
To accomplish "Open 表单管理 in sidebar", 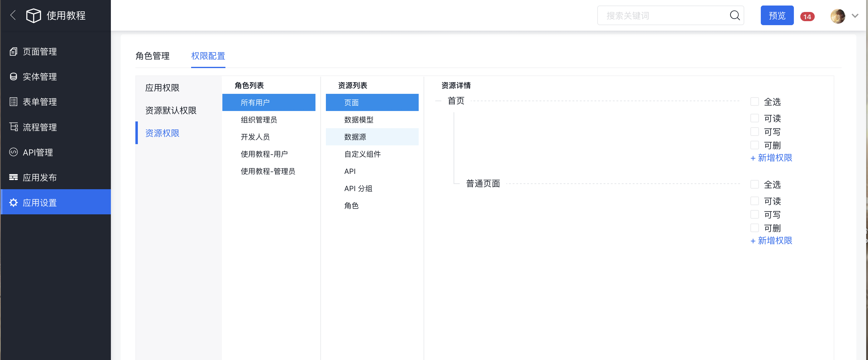I will point(56,101).
